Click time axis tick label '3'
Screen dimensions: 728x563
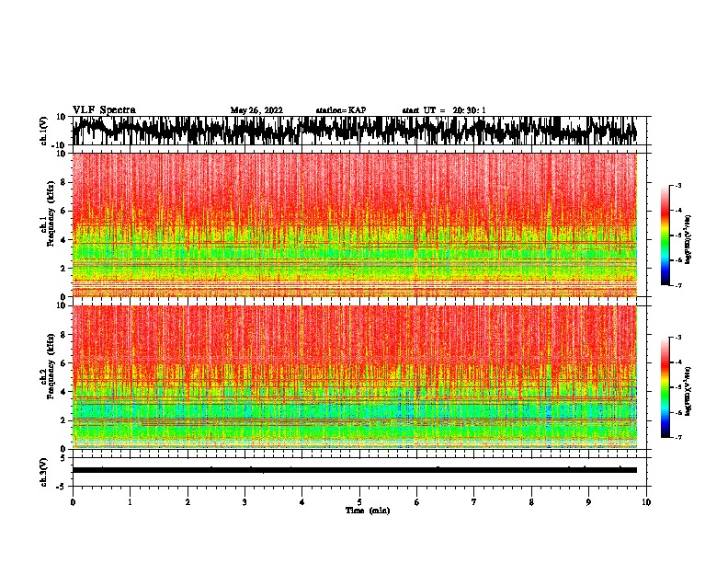pyautogui.click(x=245, y=502)
